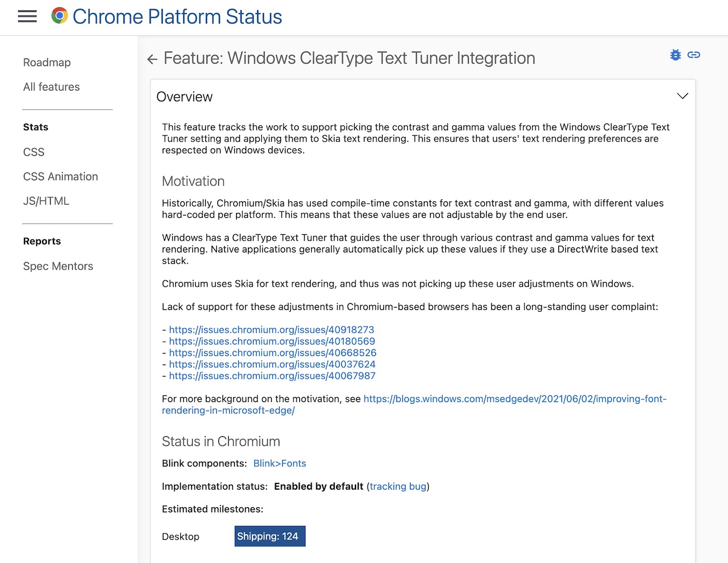The height and width of the screenshot is (563, 728).
Task: Click the Shipping: 124 milestone badge
Action: 270,536
